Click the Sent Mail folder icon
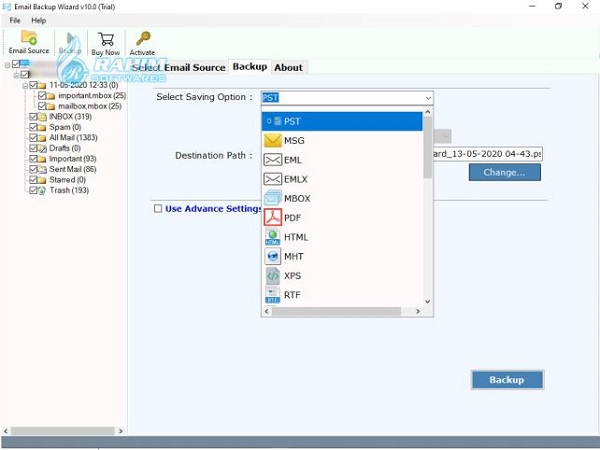This screenshot has width=600, height=450. point(42,170)
